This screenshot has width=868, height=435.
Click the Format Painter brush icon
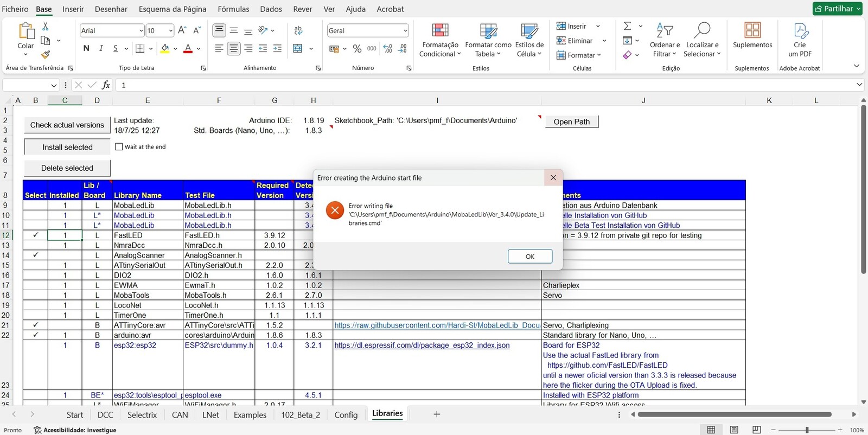[x=46, y=54]
